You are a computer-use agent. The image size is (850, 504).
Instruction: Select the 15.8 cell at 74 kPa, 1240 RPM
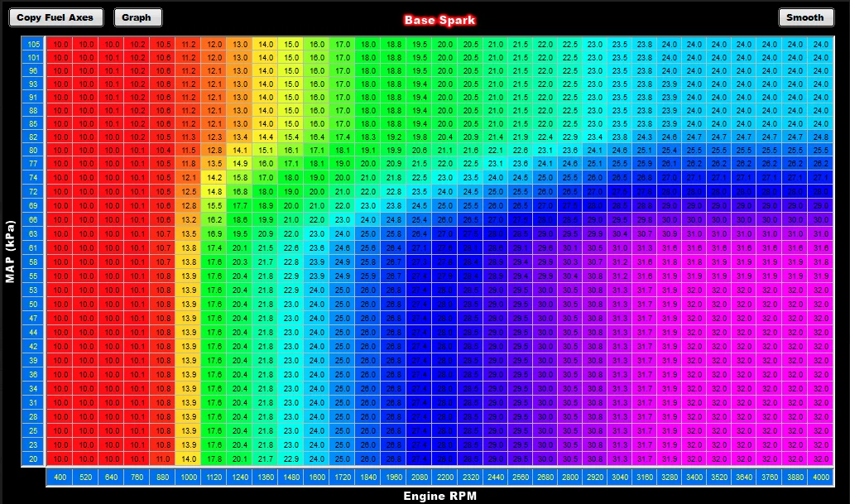click(x=240, y=177)
